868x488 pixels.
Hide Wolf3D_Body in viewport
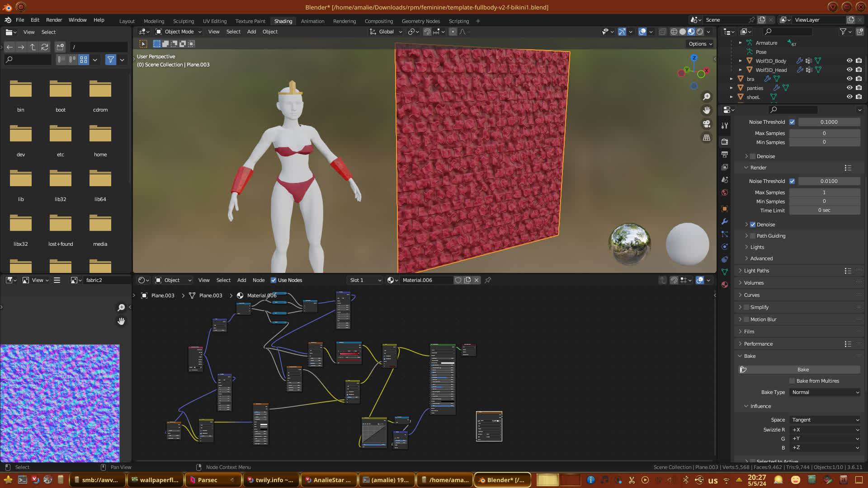(849, 61)
